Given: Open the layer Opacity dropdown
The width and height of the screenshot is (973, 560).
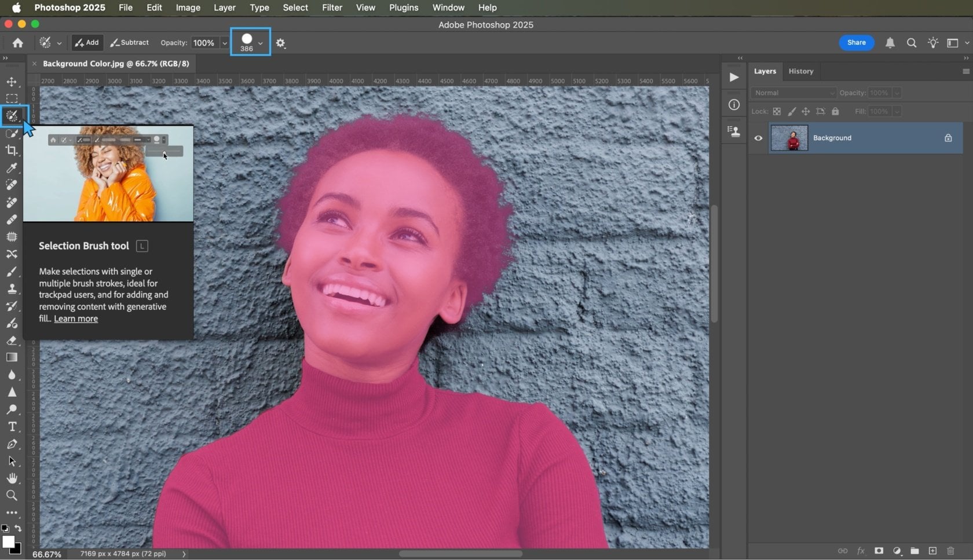Looking at the screenshot, I should (x=897, y=93).
